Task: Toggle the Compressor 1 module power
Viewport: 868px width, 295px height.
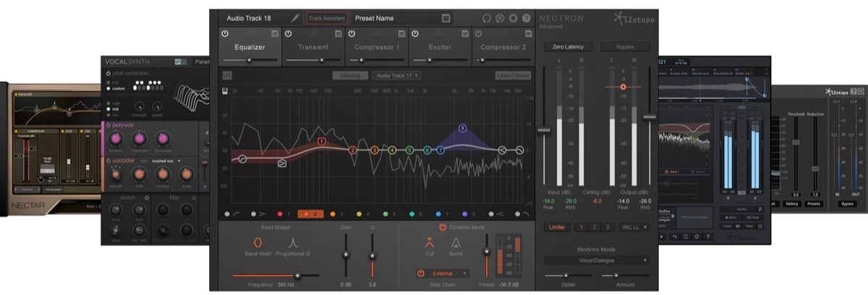Action: point(352,34)
